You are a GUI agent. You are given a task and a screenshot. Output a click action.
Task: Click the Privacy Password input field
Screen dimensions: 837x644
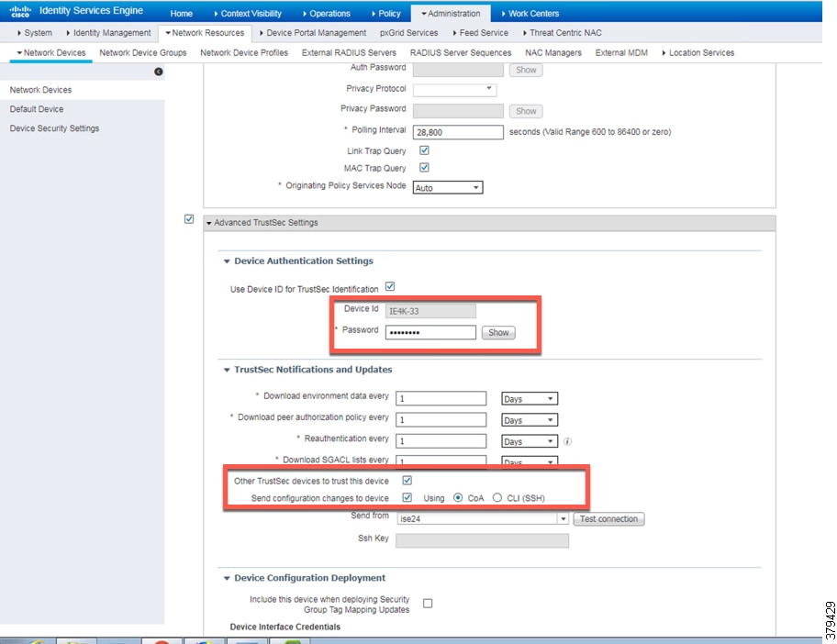pos(458,111)
